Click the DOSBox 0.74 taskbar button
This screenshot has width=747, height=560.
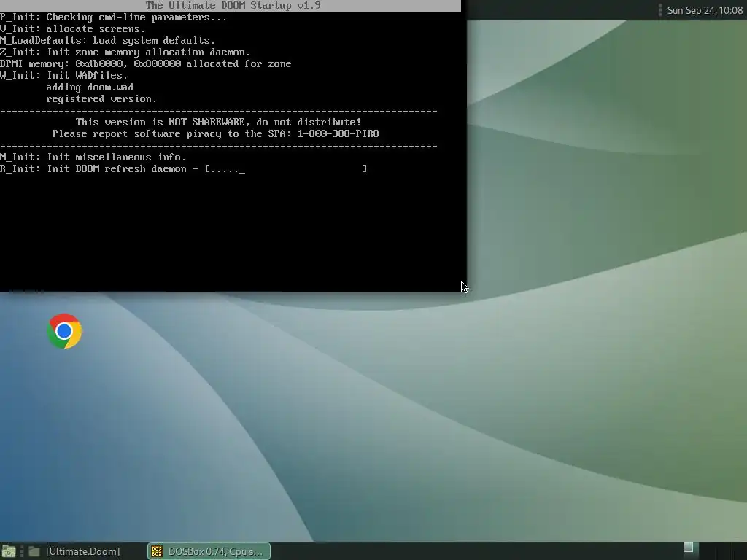click(209, 551)
